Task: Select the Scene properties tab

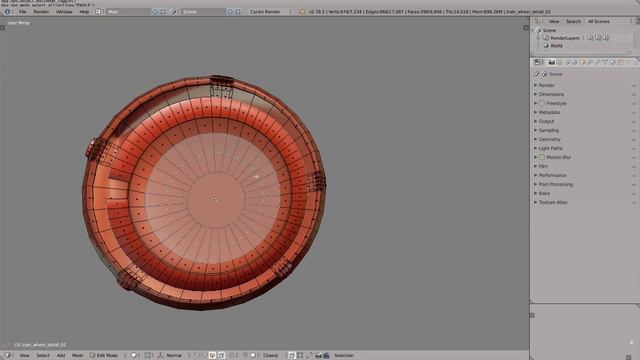Action: [567, 62]
